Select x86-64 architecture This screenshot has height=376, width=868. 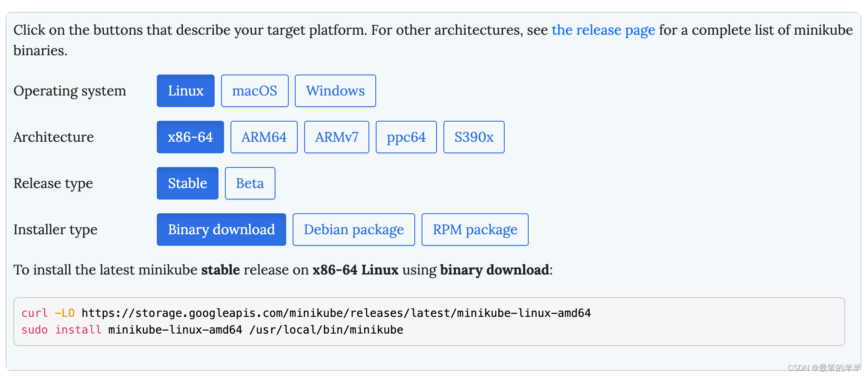tap(190, 137)
